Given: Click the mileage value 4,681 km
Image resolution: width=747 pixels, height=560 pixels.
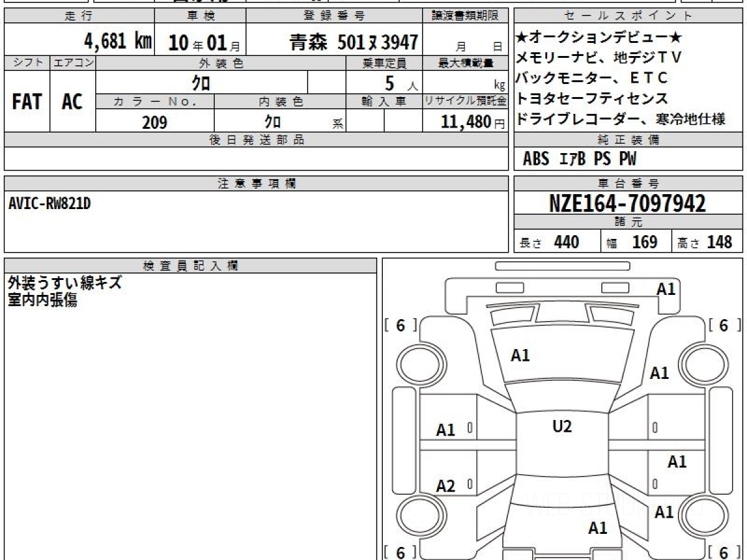Looking at the screenshot, I should pos(118,42).
